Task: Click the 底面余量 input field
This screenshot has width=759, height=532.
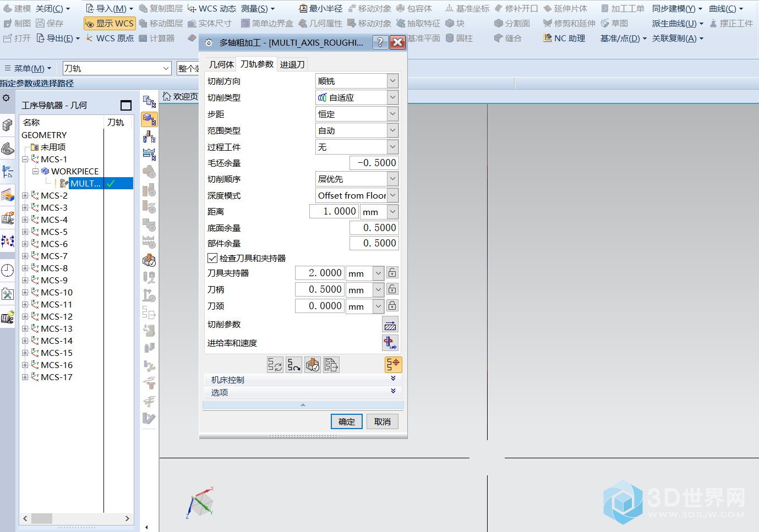Action: tap(374, 228)
